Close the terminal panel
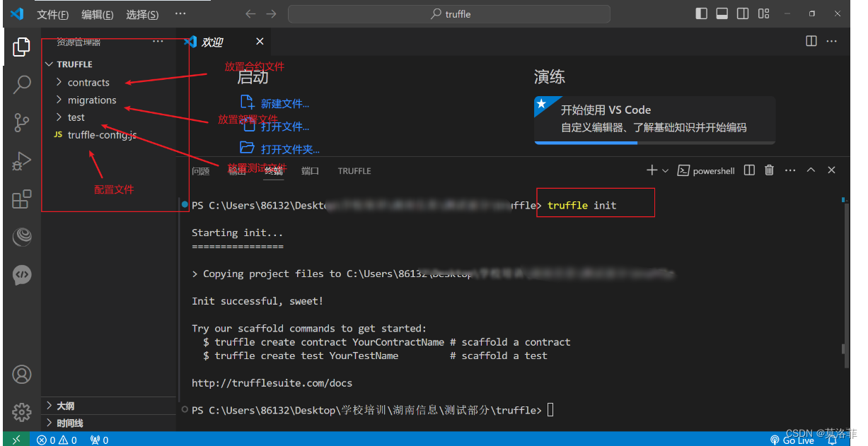Viewport: 868px width, 446px height. (x=832, y=170)
